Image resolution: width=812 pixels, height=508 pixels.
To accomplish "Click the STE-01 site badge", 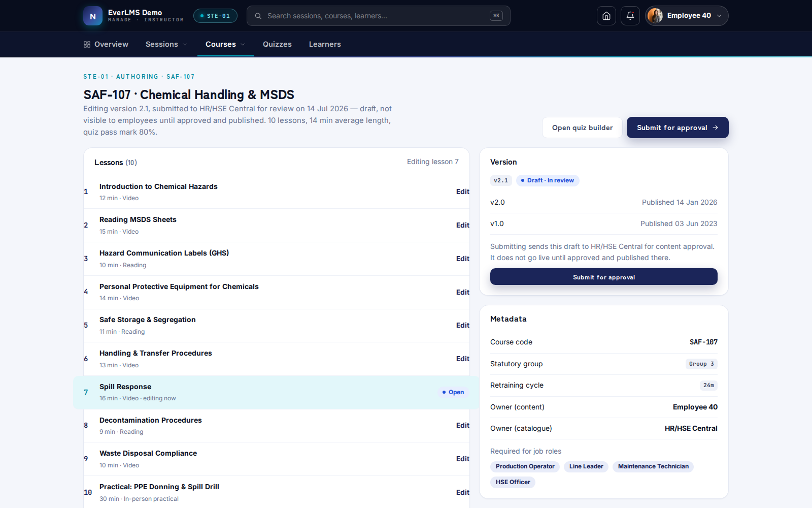I will click(215, 16).
